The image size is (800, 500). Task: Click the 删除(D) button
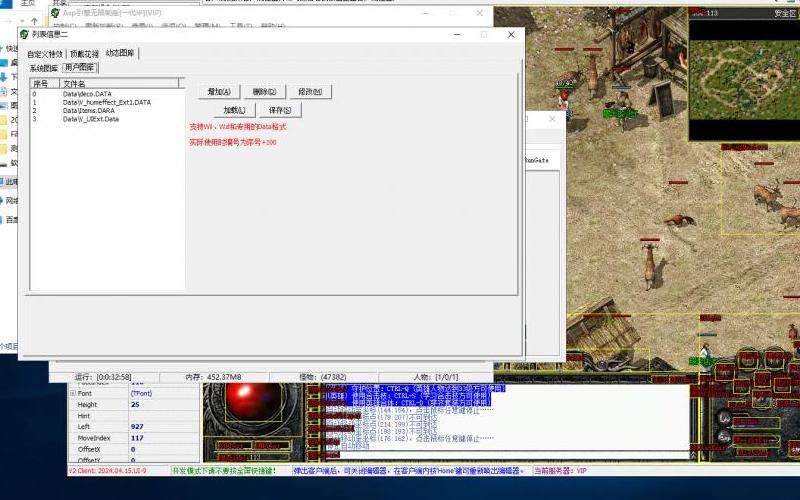point(264,92)
